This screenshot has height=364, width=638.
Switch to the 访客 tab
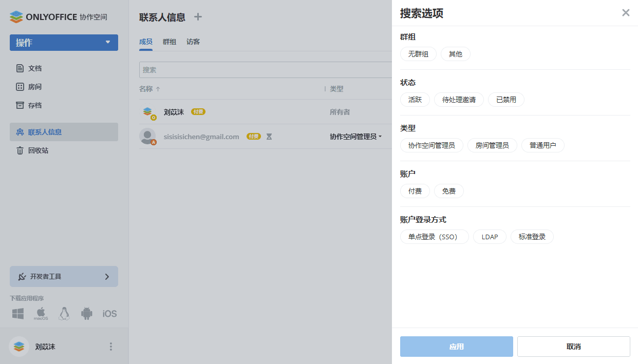[193, 42]
